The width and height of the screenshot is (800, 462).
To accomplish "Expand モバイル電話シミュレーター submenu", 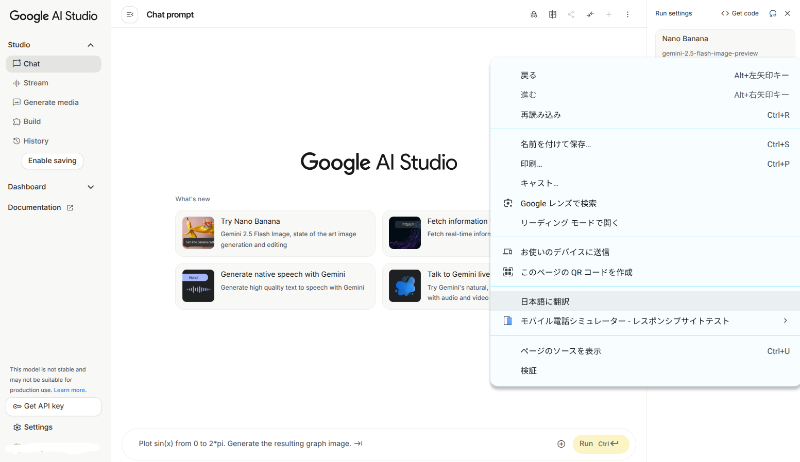I will click(645, 321).
